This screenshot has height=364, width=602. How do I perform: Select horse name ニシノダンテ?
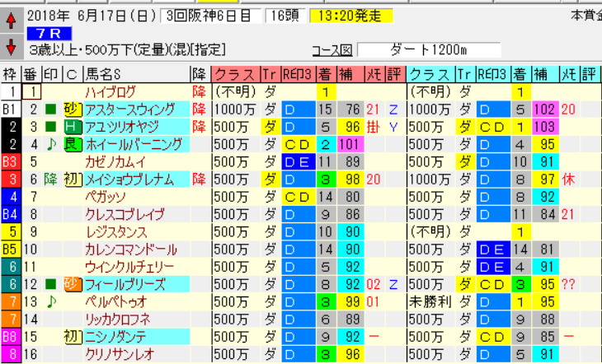[115, 337]
